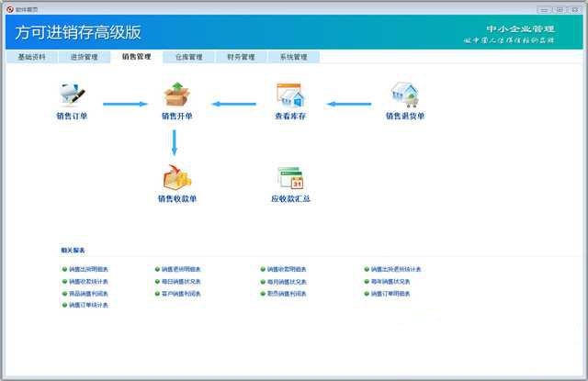Switch to the 仓库管理 tab

(189, 57)
